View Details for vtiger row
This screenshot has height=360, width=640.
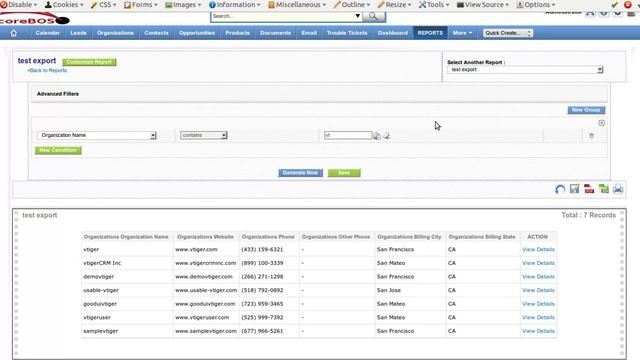click(538, 249)
